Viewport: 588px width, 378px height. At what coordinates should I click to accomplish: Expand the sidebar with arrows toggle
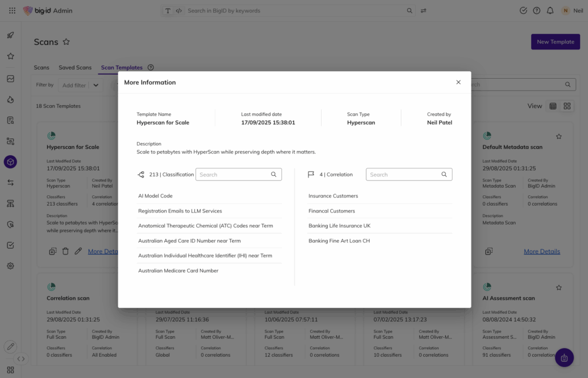pos(21,358)
